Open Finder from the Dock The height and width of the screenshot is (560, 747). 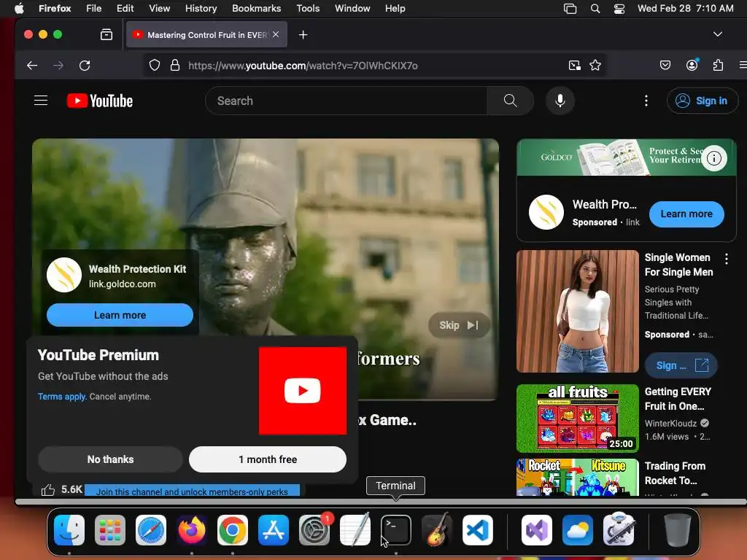pos(69,530)
